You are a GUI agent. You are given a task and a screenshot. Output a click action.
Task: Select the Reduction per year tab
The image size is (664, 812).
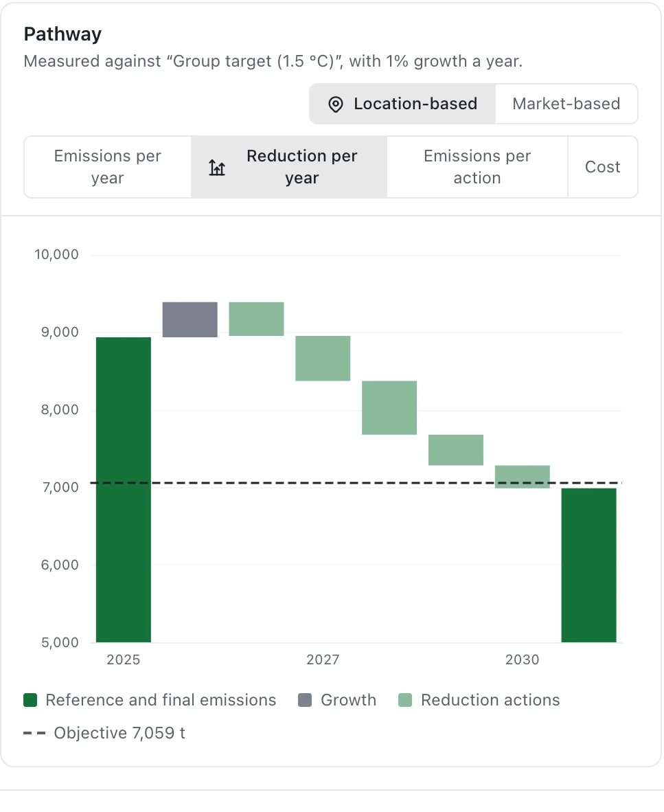(289, 167)
